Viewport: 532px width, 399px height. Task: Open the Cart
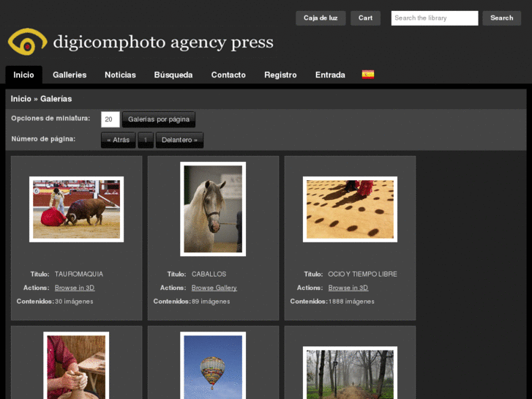[365, 18]
